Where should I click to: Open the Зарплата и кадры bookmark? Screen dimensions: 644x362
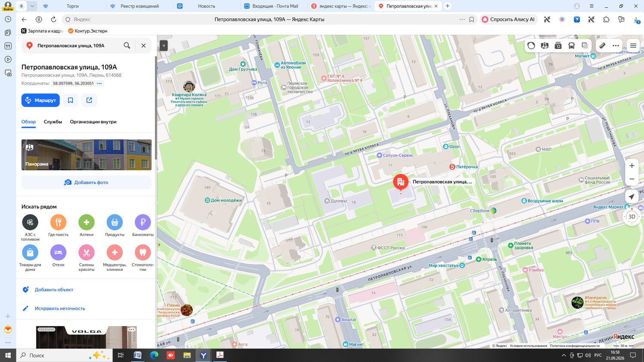(42, 31)
